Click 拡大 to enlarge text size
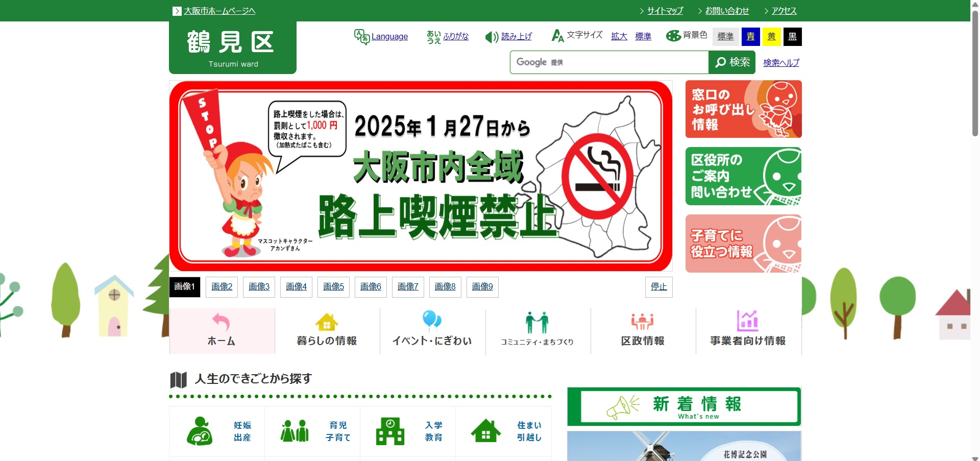Viewport: 980px width, 461px height. click(x=619, y=36)
